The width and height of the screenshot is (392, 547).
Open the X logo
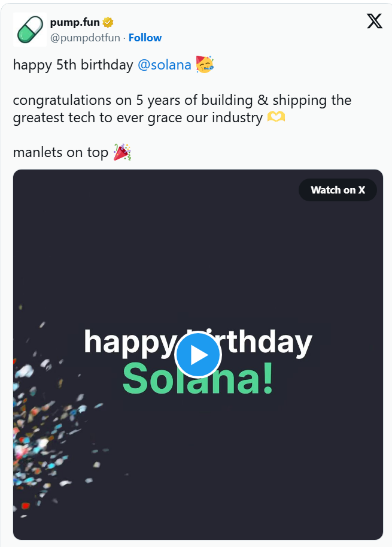tap(374, 22)
